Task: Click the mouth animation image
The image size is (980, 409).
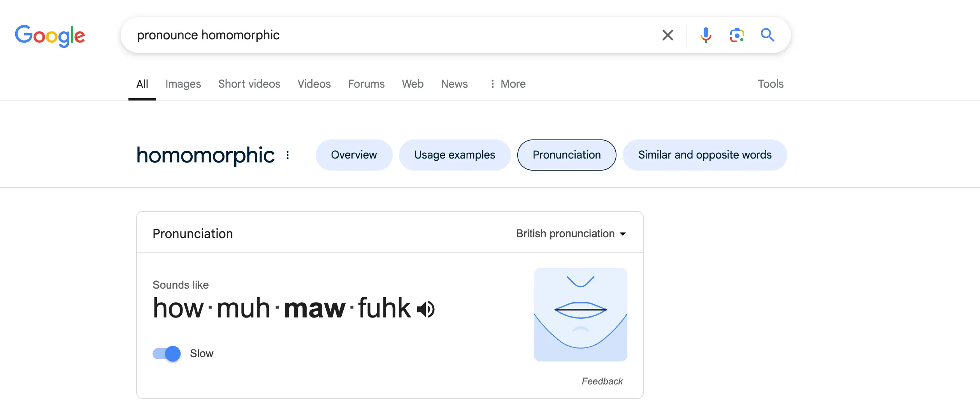Action: point(580,314)
